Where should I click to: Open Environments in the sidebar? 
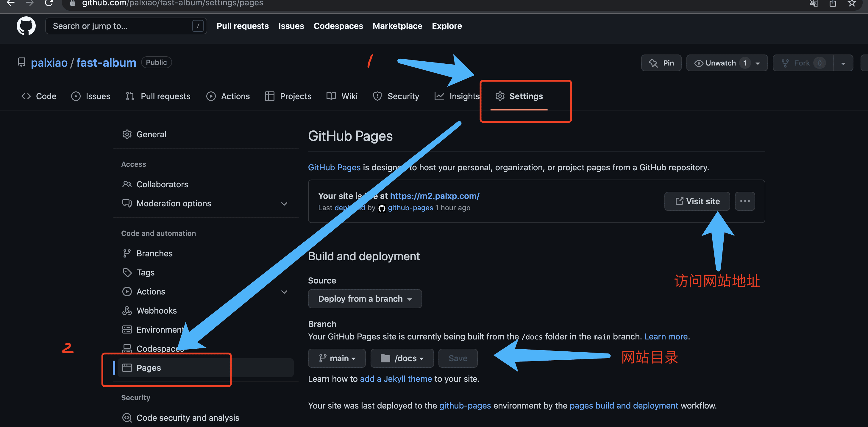pos(206,330)
